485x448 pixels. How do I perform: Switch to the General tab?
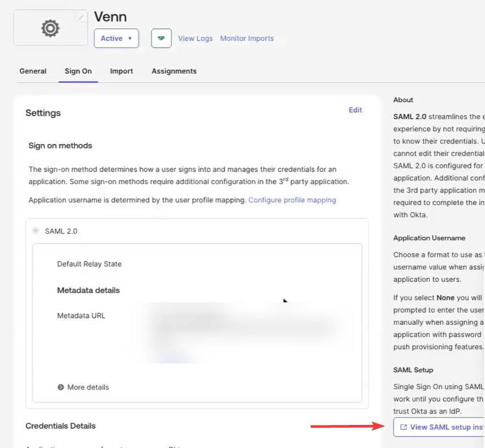[32, 71]
